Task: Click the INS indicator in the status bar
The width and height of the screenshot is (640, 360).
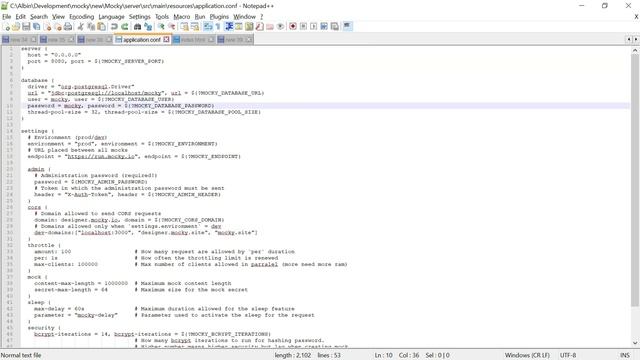Action: click(624, 356)
